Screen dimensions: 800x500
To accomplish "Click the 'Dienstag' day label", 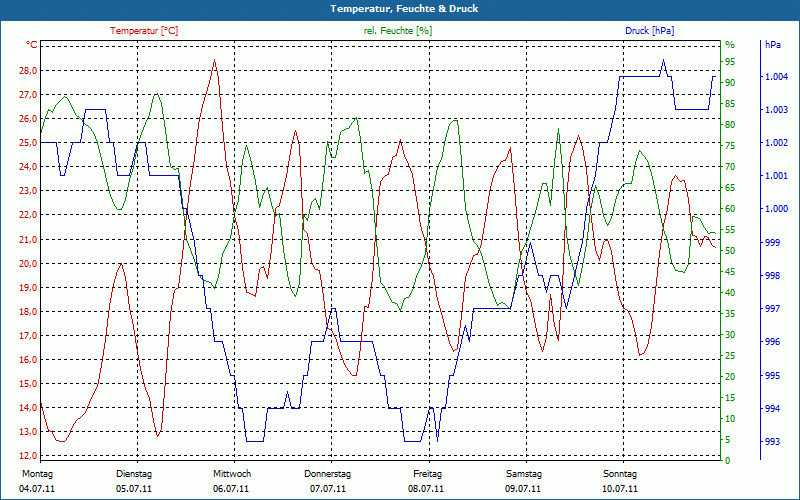I will (x=134, y=474).
